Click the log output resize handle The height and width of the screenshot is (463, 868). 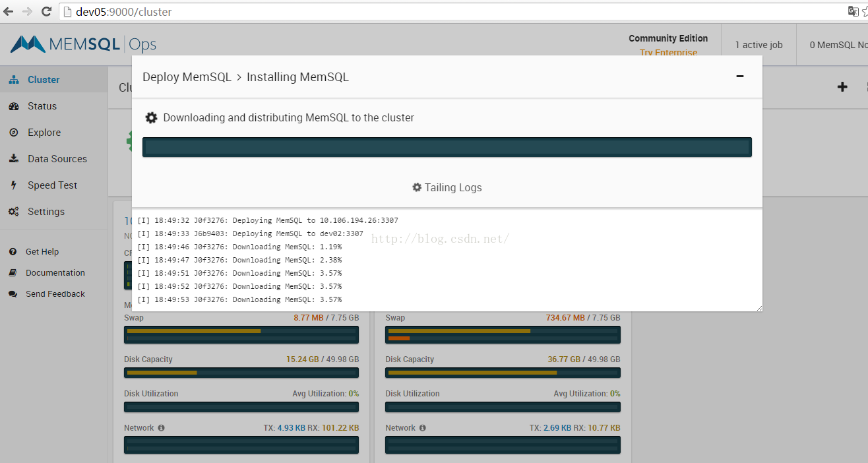pyautogui.click(x=759, y=307)
